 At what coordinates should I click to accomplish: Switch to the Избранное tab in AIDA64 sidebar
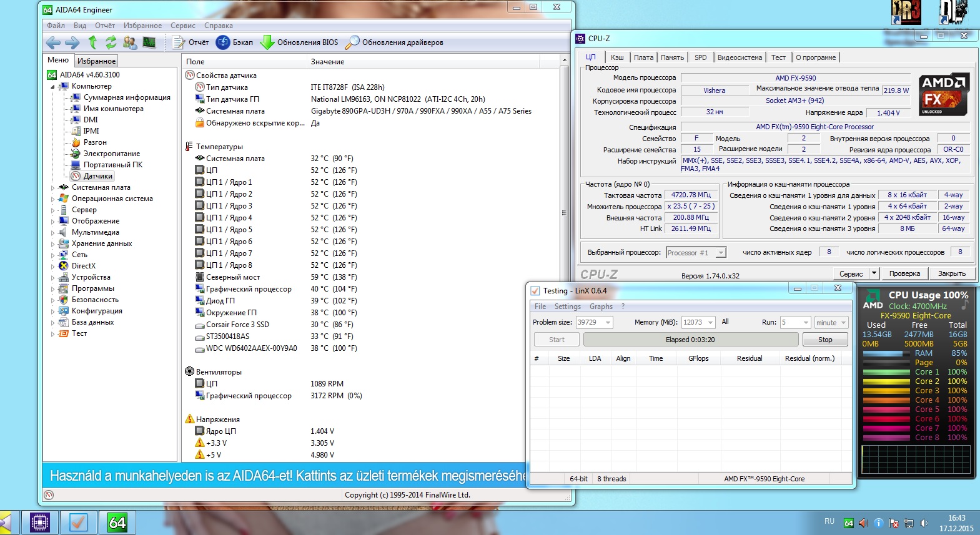point(96,61)
